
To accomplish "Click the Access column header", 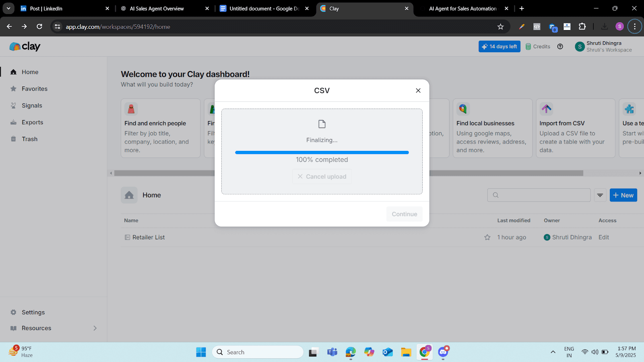I will tap(607, 220).
